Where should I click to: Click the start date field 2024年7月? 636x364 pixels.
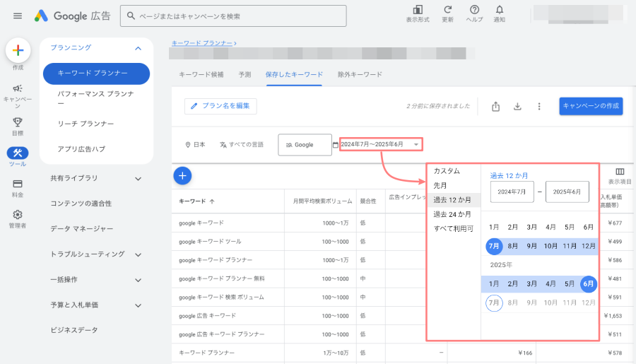(x=512, y=192)
